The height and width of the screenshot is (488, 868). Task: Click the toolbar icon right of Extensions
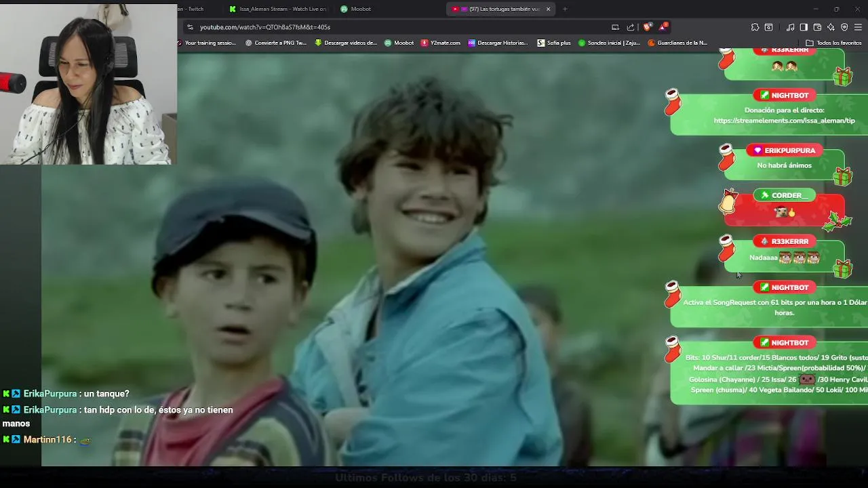click(x=768, y=27)
